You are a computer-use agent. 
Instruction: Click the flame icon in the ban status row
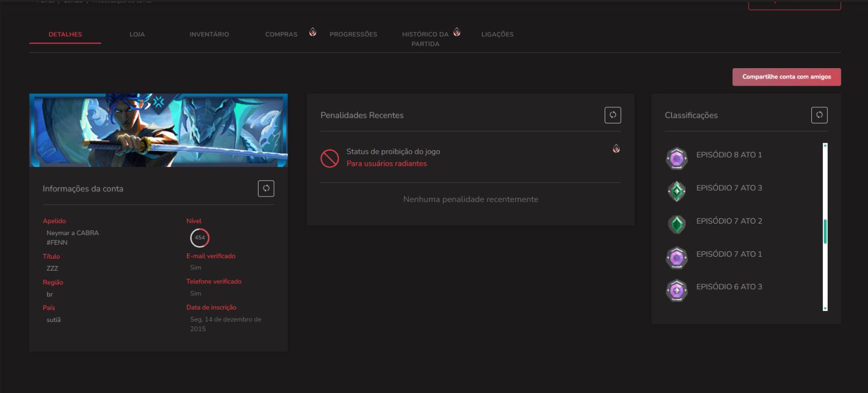[616, 148]
